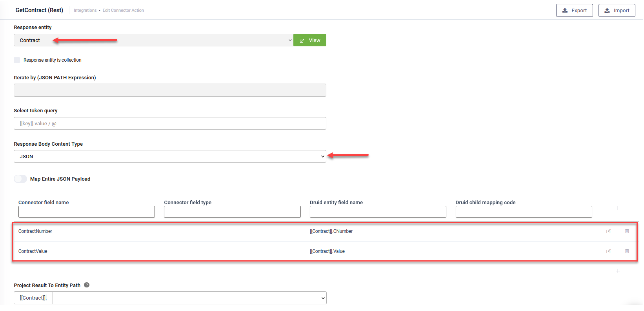
Task: Click help icon next to Project Result
Action: click(x=87, y=285)
